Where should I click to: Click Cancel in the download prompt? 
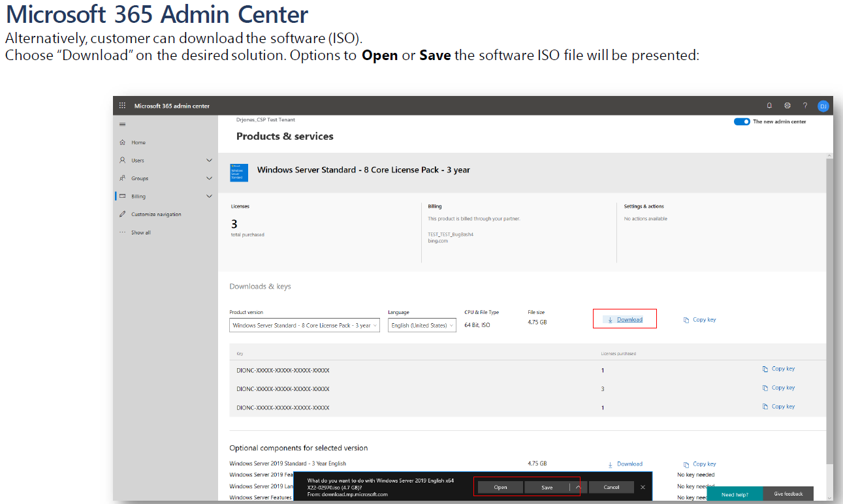point(611,487)
